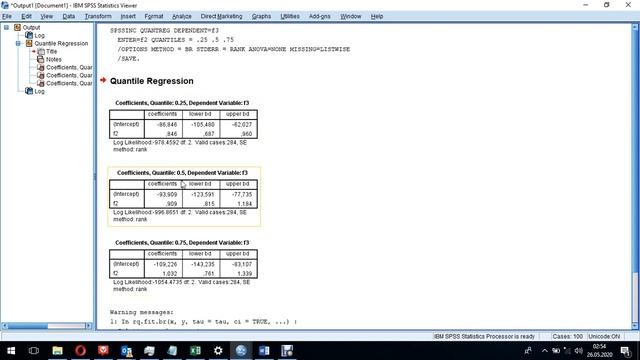The width and height of the screenshot is (640, 360).
Task: Click the "Unicode:ON" status bar entry
Action: pyautogui.click(x=604, y=336)
